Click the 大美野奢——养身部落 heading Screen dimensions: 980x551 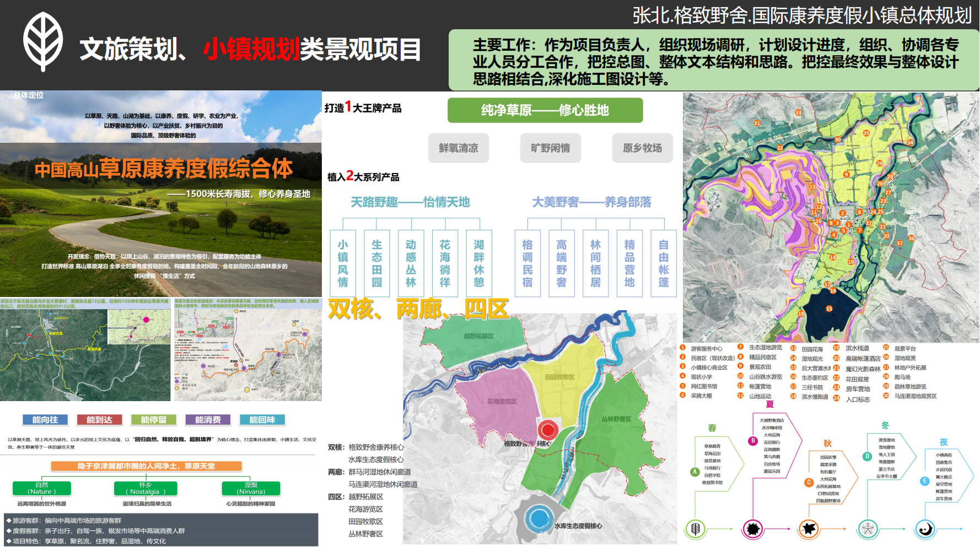click(592, 202)
